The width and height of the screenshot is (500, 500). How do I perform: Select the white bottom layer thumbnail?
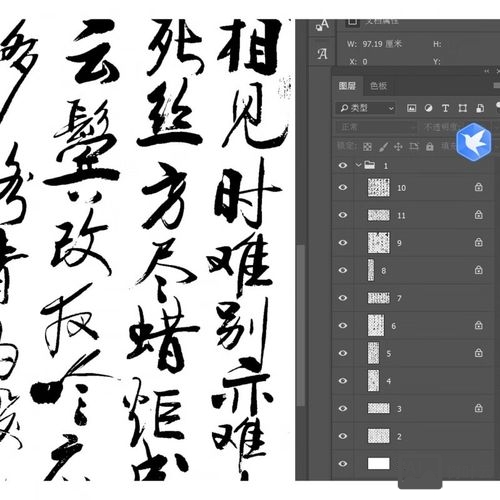click(379, 464)
